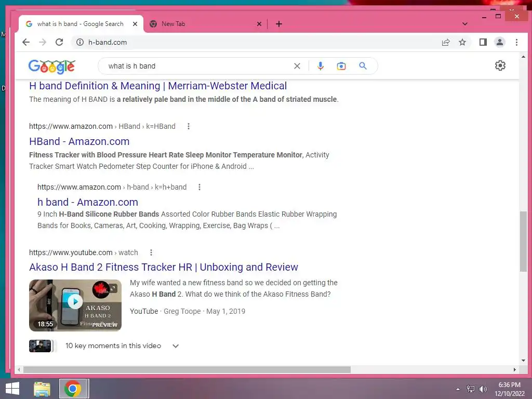Click the key moments small thumbnail
Image resolution: width=532 pixels, height=399 pixels.
[x=40, y=345]
